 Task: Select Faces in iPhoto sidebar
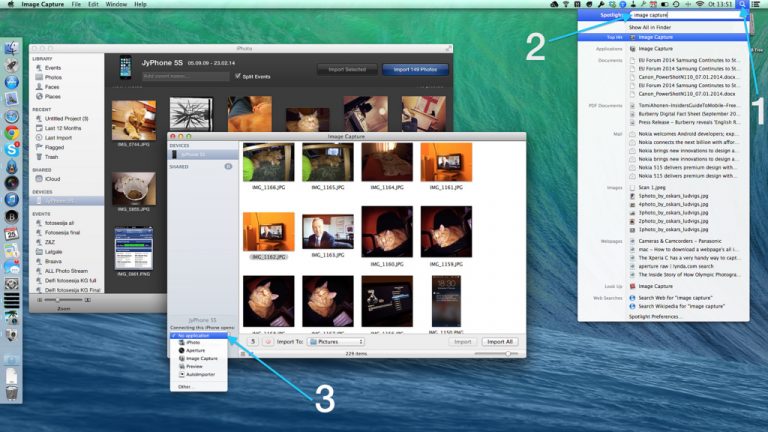click(x=51, y=87)
